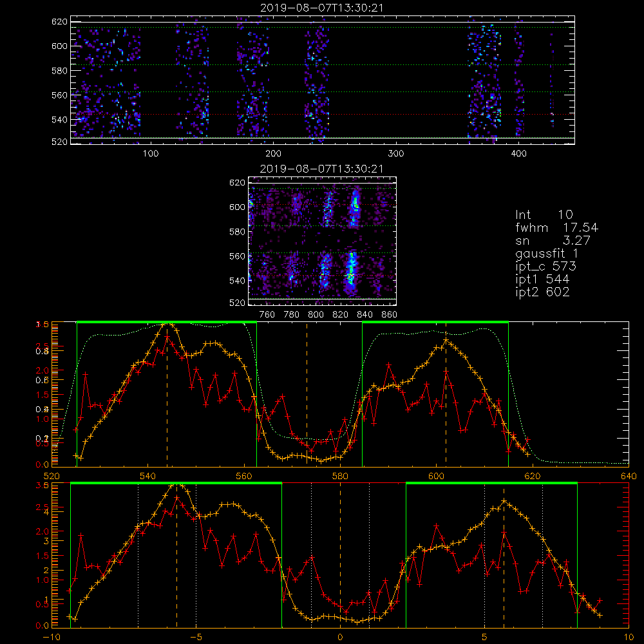
Task: Click x-axis label 5 on bottom plot
Action: click(x=485, y=637)
